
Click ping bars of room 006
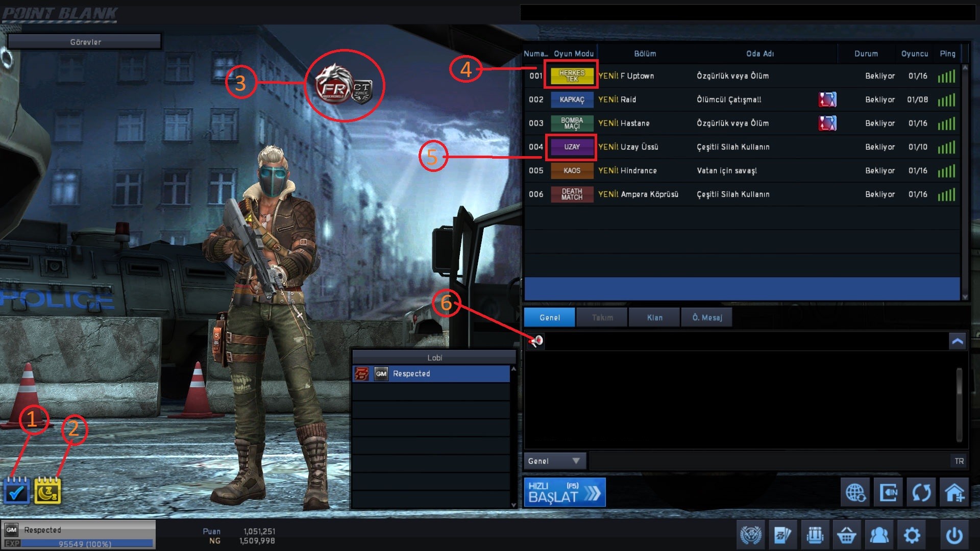tap(946, 194)
